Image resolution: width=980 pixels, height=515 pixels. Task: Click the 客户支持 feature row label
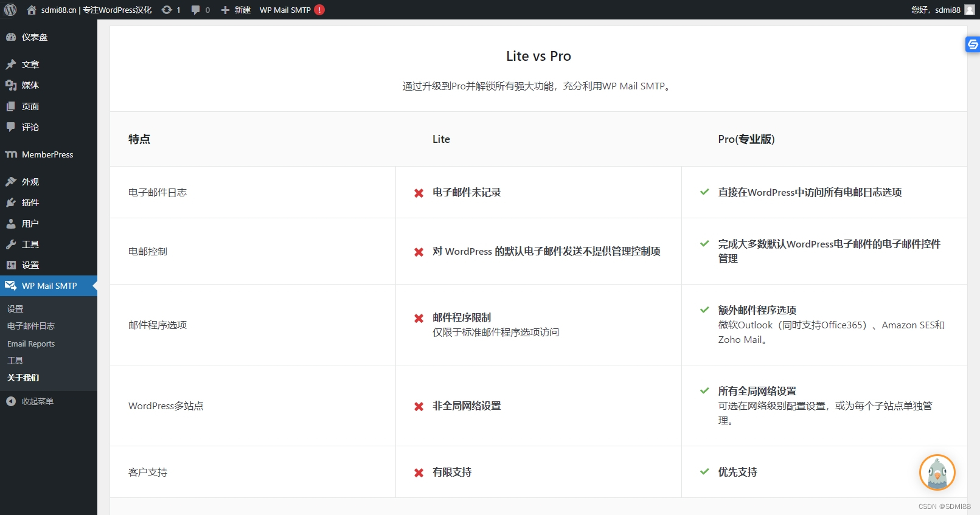point(148,472)
